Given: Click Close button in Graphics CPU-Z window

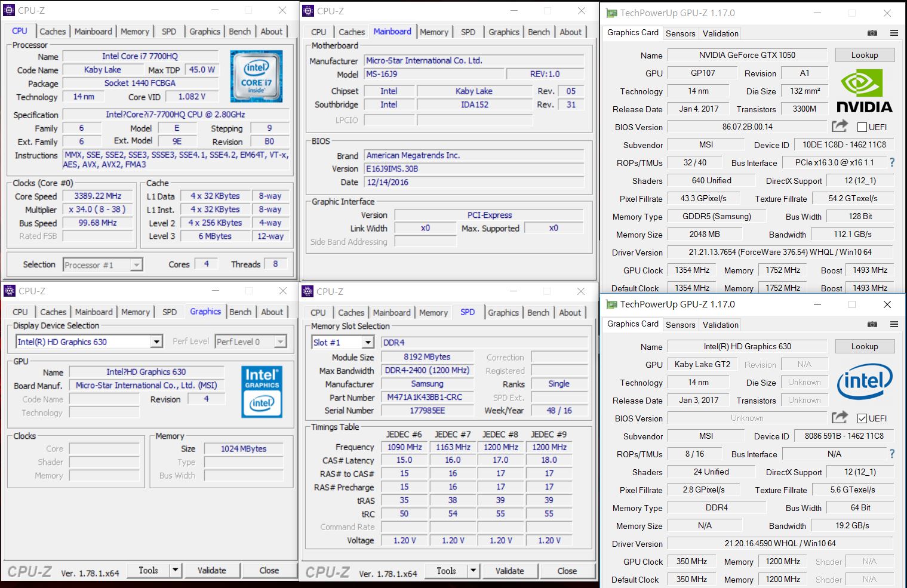Looking at the screenshot, I should click(x=269, y=570).
